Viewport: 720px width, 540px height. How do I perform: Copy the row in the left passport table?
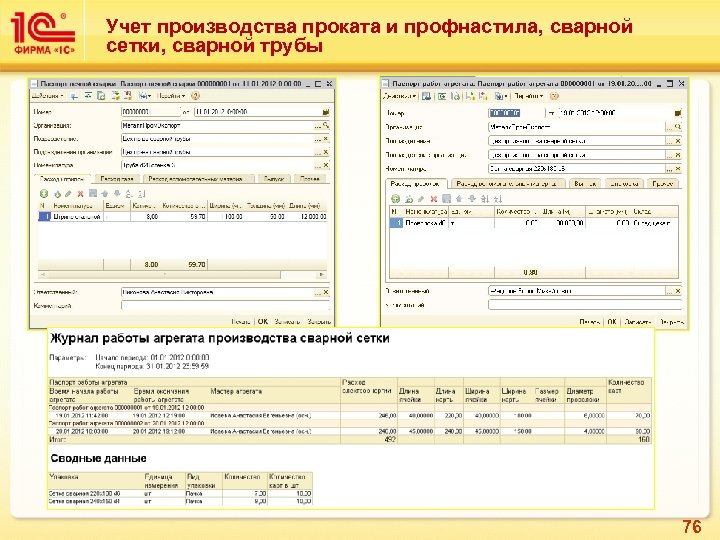pyautogui.click(x=57, y=194)
